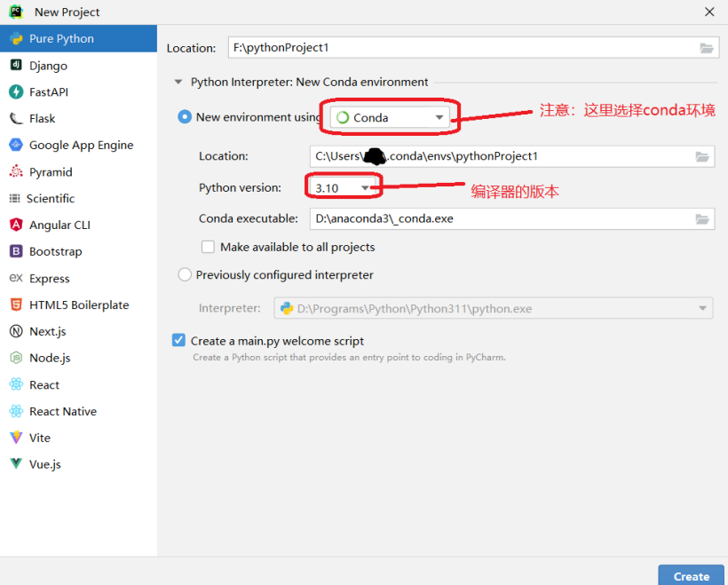Enable Make available to all projects

(x=208, y=248)
